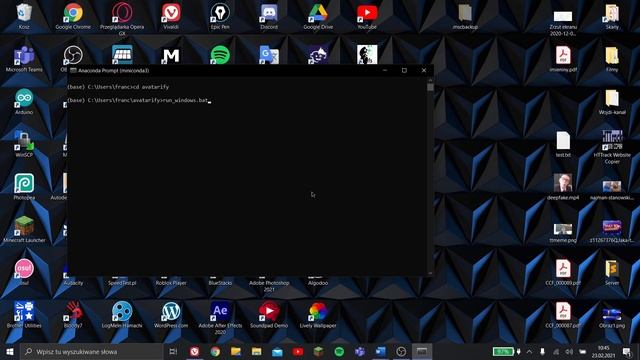The image size is (640, 360).
Task: Maximize the Anaconda Prompt window
Action: (404, 70)
